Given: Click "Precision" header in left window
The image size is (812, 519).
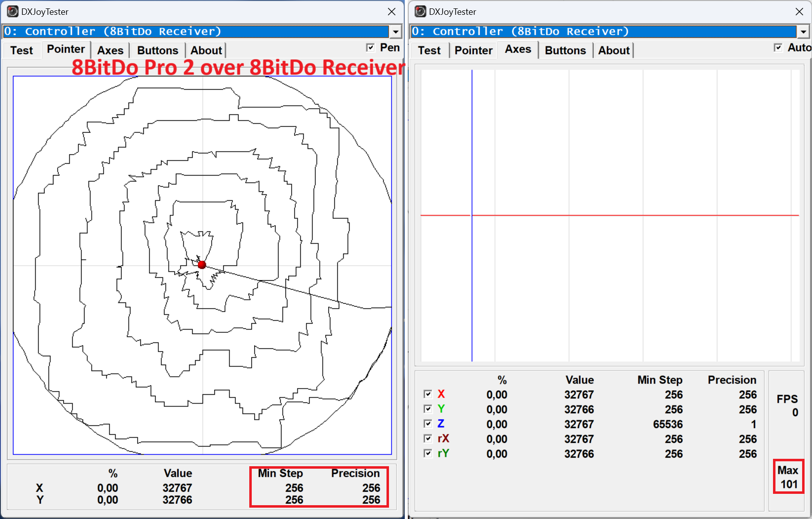Looking at the screenshot, I should pyautogui.click(x=355, y=473).
